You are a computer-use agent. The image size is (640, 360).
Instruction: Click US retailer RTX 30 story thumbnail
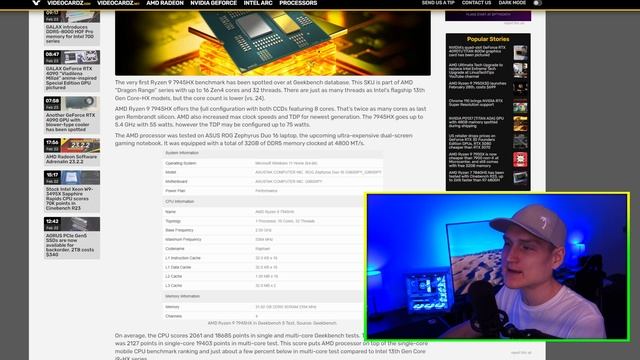coord(520,141)
